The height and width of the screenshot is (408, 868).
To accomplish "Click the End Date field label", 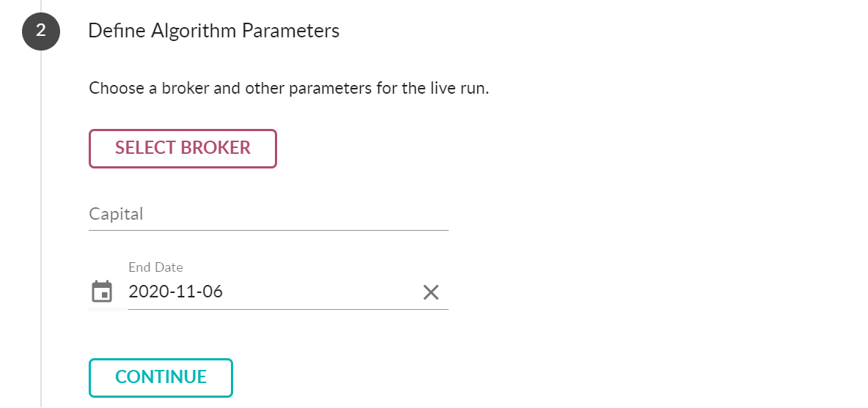I will pyautogui.click(x=155, y=267).
